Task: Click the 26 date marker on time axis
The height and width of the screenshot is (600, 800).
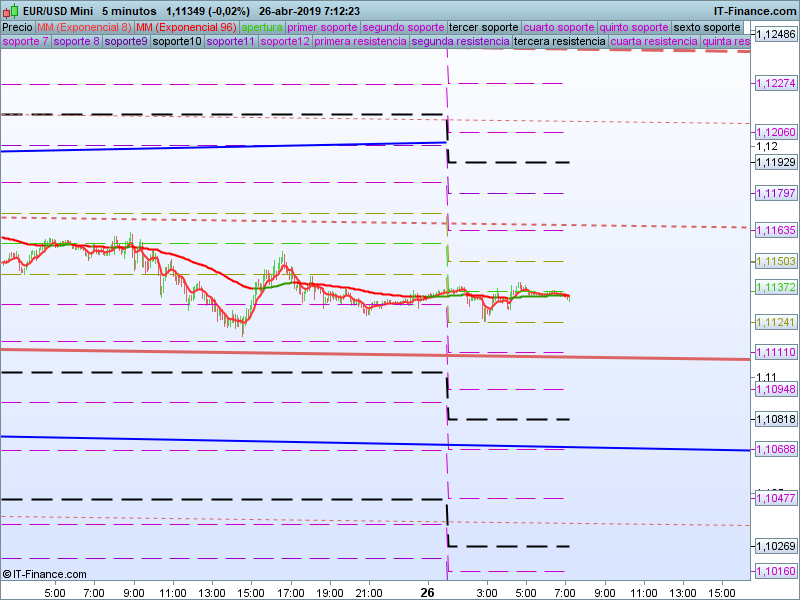Action: 428,592
